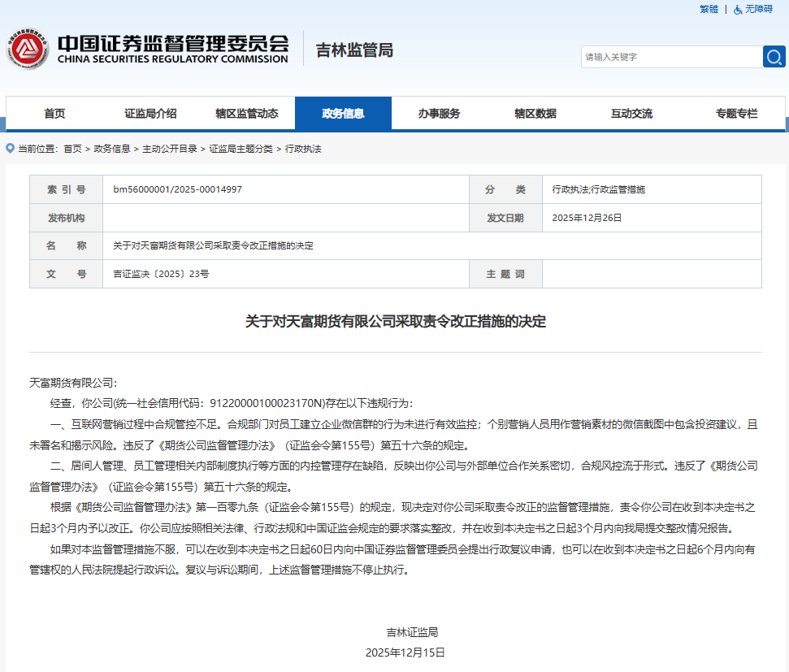Go to 首页 navigation tab
789x672 pixels.
[54, 114]
